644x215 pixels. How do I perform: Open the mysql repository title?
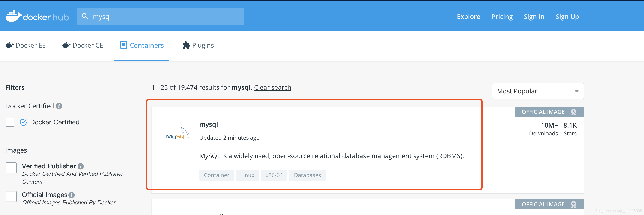[209, 125]
